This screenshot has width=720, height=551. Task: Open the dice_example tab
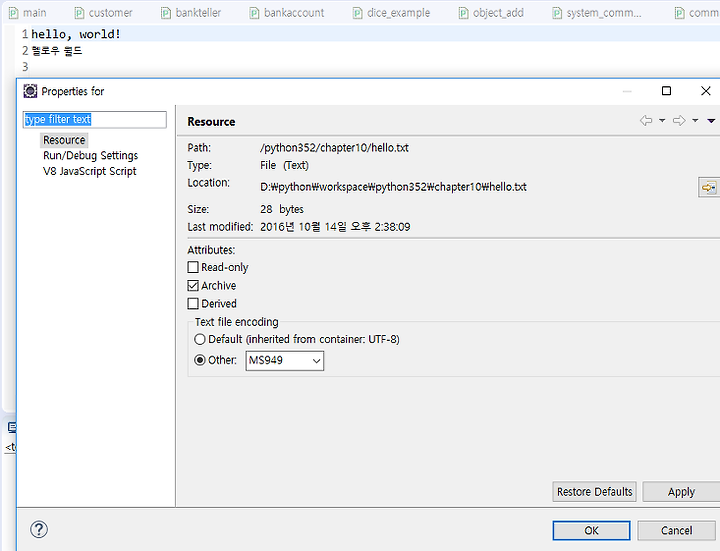391,13
